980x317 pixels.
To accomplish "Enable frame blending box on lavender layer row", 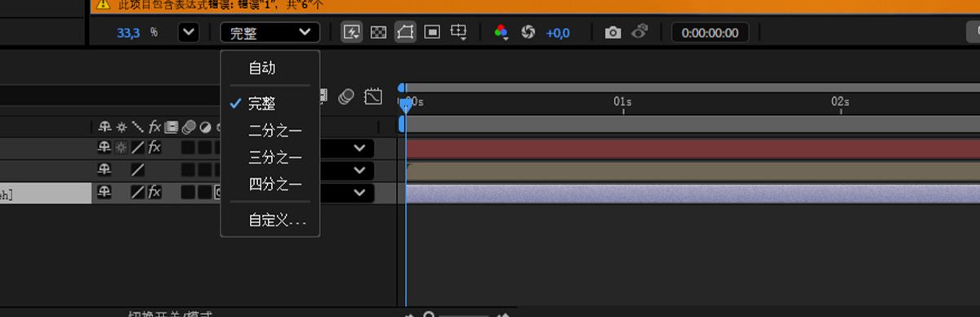I will [188, 192].
